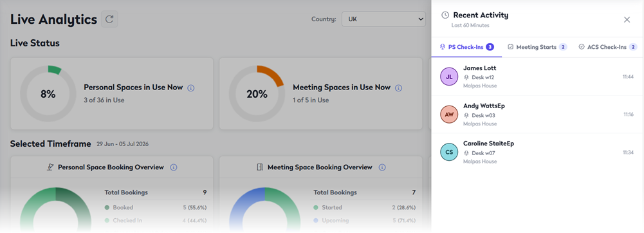The width and height of the screenshot is (644, 233).
Task: Click the clock icon beside Recent Activity
Action: click(x=445, y=15)
